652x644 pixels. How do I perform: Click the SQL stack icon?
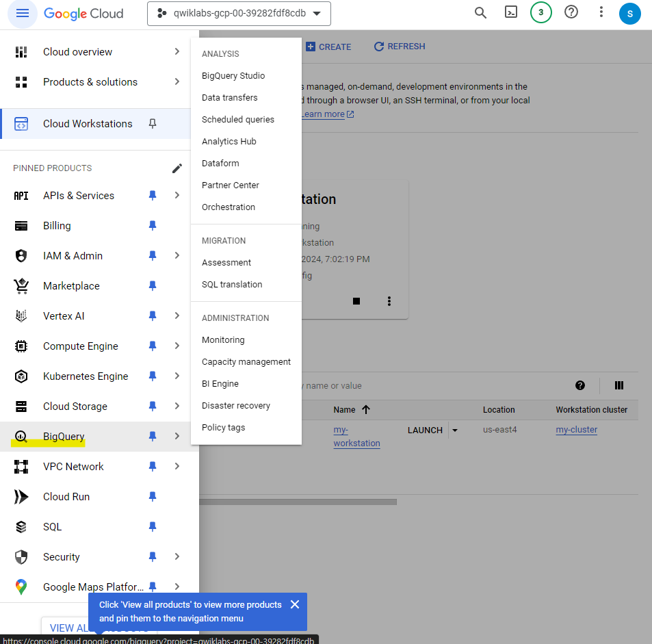[21, 527]
